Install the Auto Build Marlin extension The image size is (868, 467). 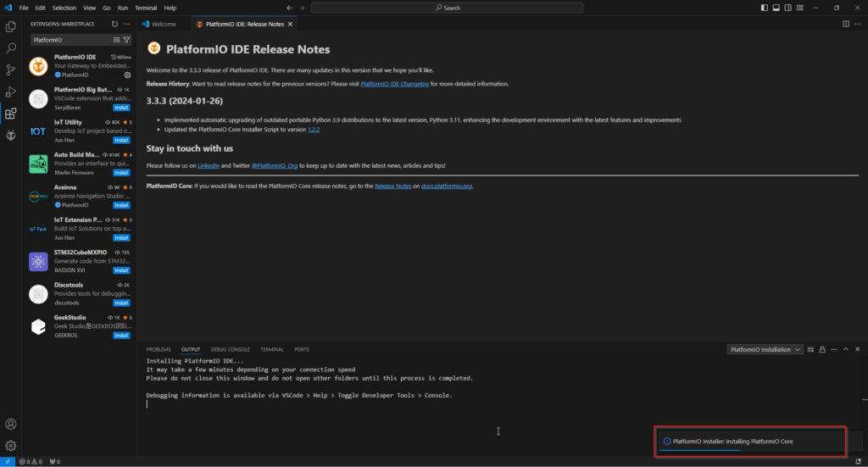(x=121, y=173)
